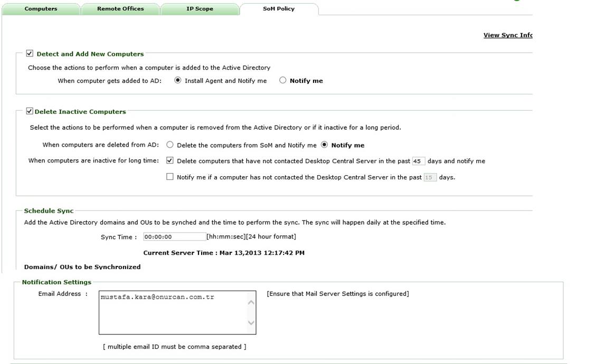Image resolution: width=604 pixels, height=364 pixels.
Task: Click 'When computer gets added to AD' label
Action: coord(109,81)
